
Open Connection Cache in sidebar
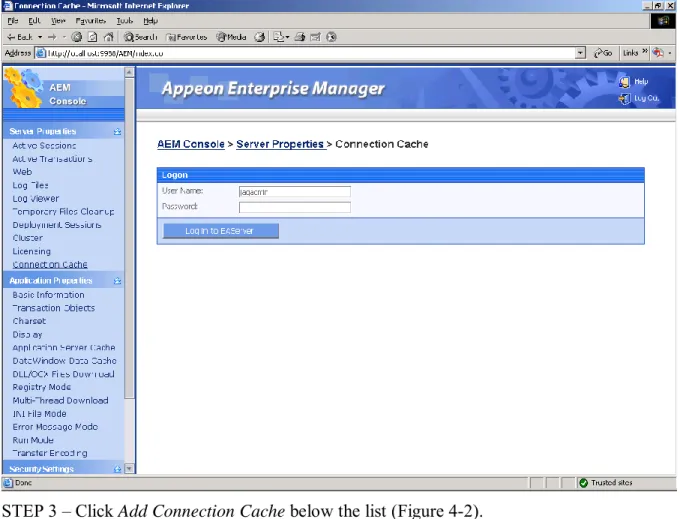pyautogui.click(x=50, y=264)
